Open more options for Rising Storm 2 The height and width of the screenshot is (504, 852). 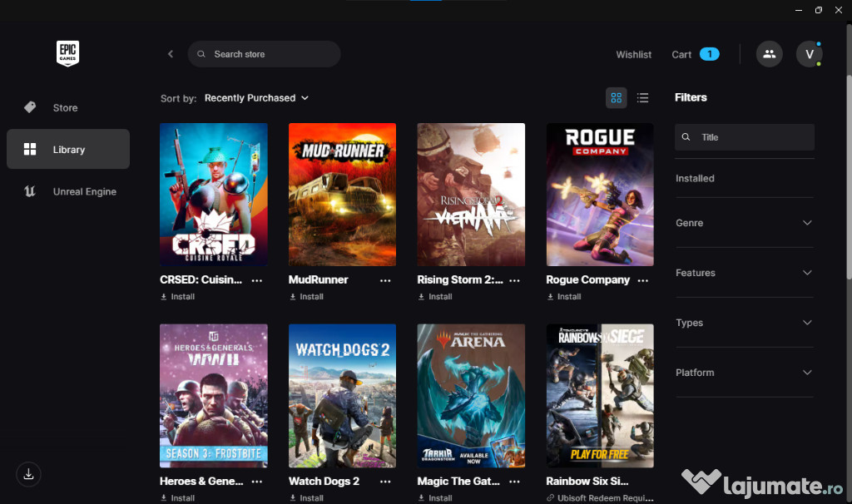pyautogui.click(x=514, y=280)
